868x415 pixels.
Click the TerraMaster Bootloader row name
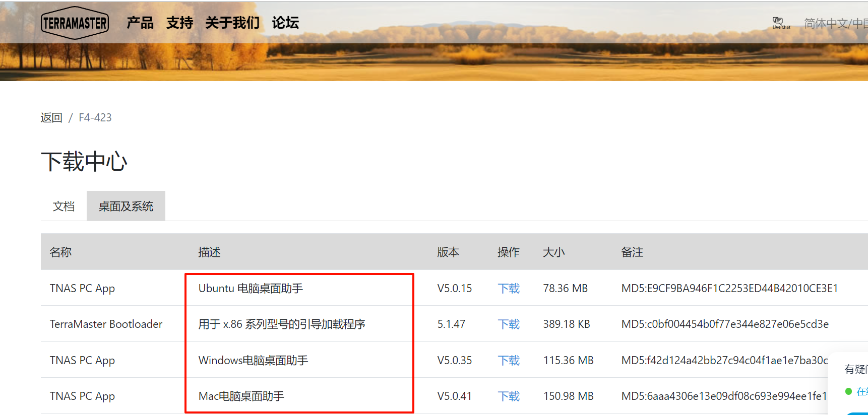click(106, 324)
